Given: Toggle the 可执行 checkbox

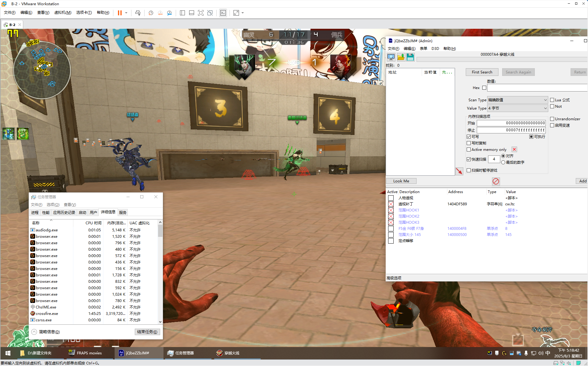Looking at the screenshot, I should (x=531, y=137).
